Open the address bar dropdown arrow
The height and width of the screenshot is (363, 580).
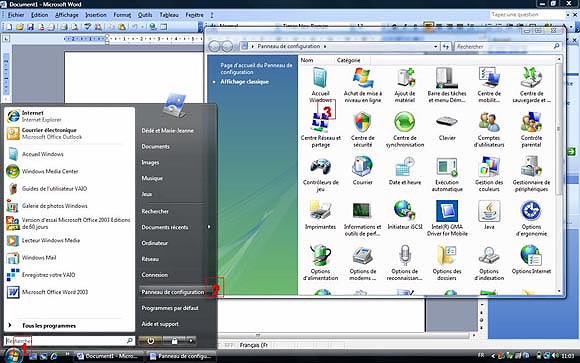[x=435, y=47]
